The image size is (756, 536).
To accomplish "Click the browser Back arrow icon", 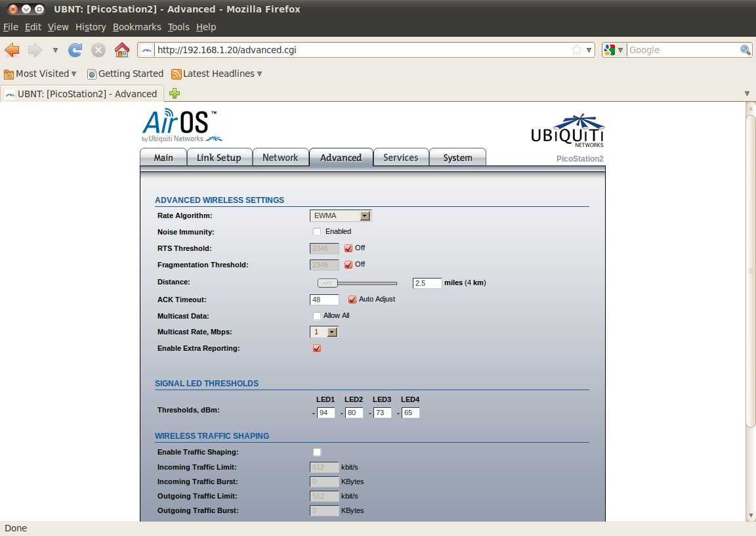I will coord(12,50).
